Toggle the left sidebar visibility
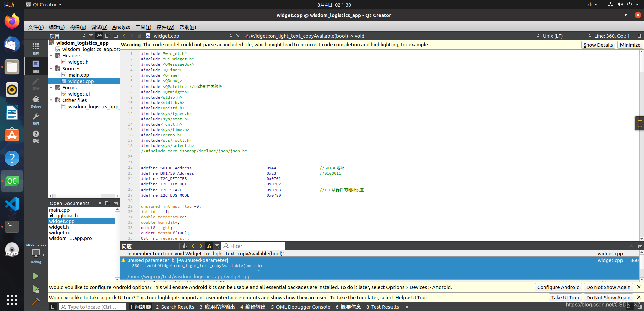Screen dimensions: 644x311 coord(52,307)
